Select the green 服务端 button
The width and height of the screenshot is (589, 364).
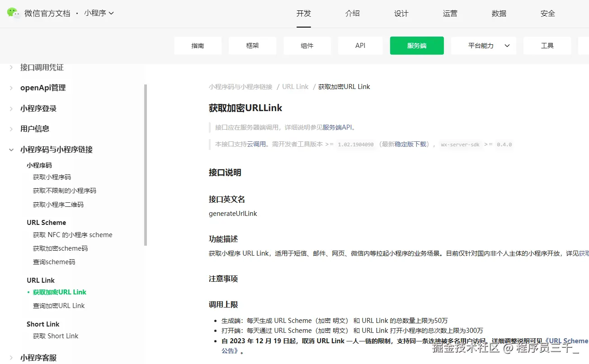tap(417, 46)
